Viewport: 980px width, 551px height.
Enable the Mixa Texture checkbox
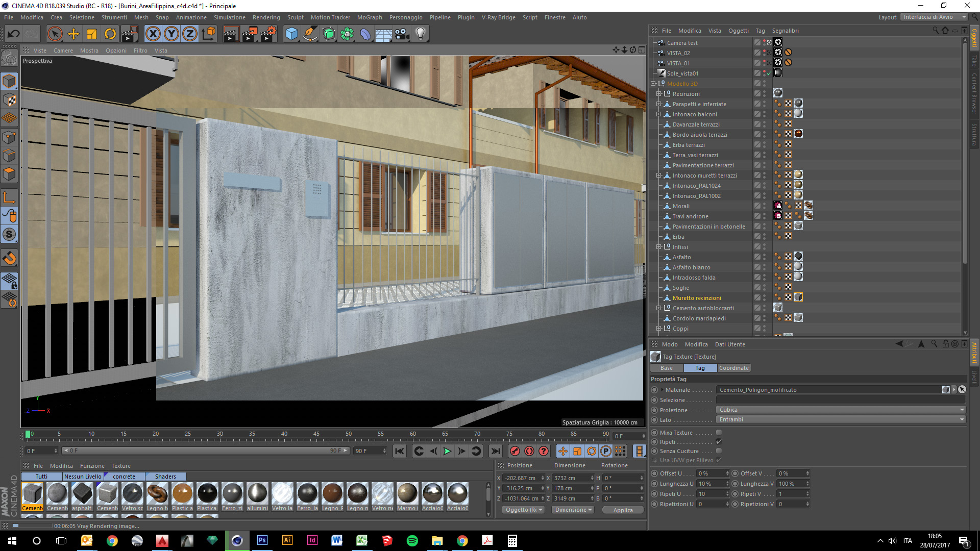tap(719, 433)
